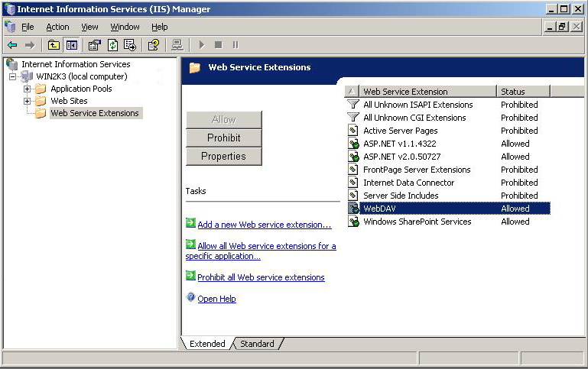
Task: Click the Open Help link
Action: 216,299
